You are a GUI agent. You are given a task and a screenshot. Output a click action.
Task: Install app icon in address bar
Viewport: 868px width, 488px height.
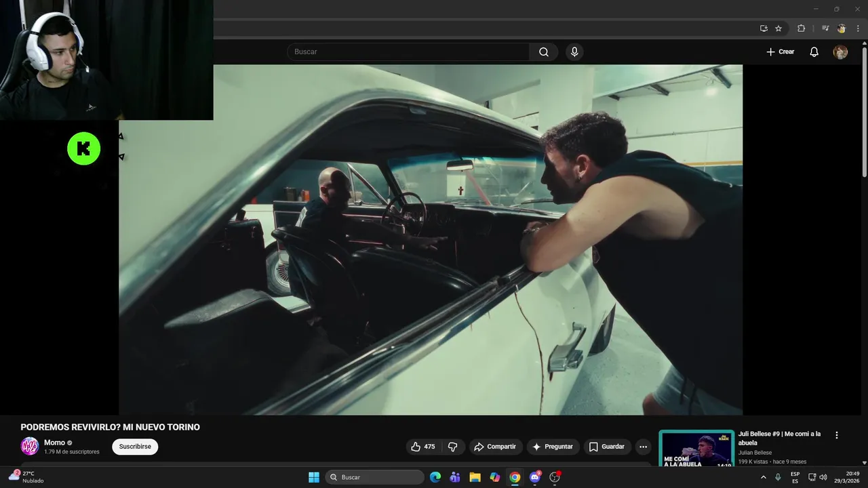(x=764, y=28)
